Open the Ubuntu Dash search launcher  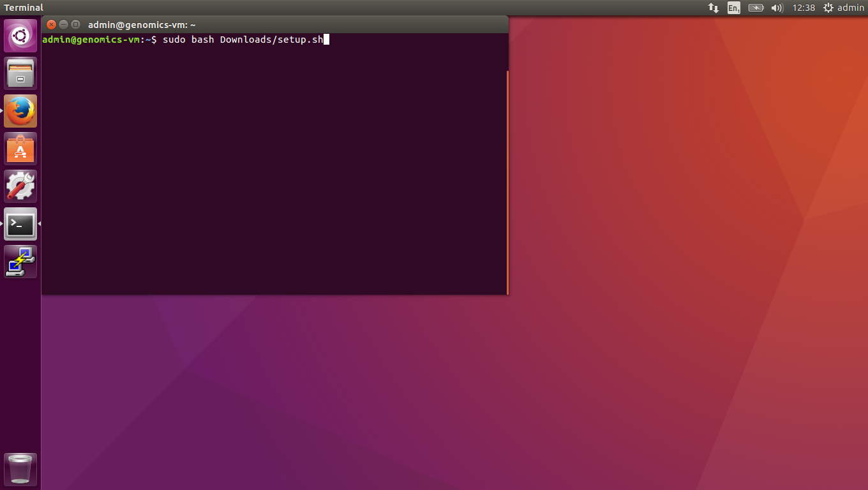tap(20, 36)
